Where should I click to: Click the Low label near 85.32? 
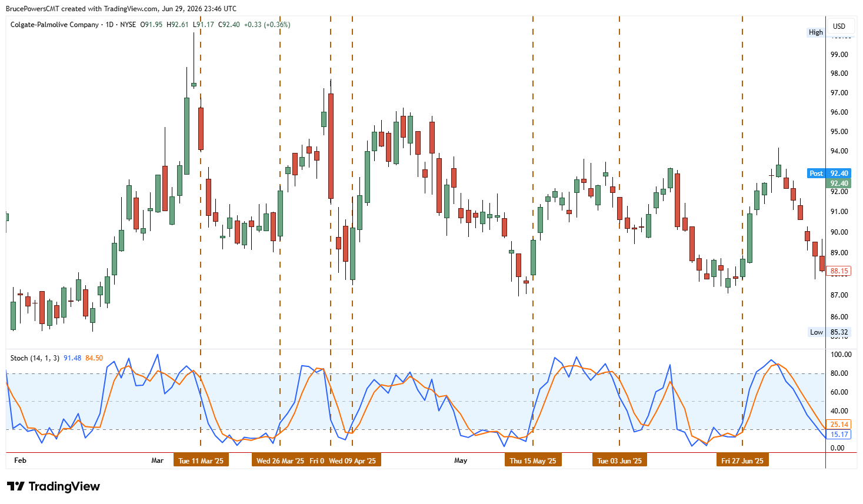pos(817,332)
